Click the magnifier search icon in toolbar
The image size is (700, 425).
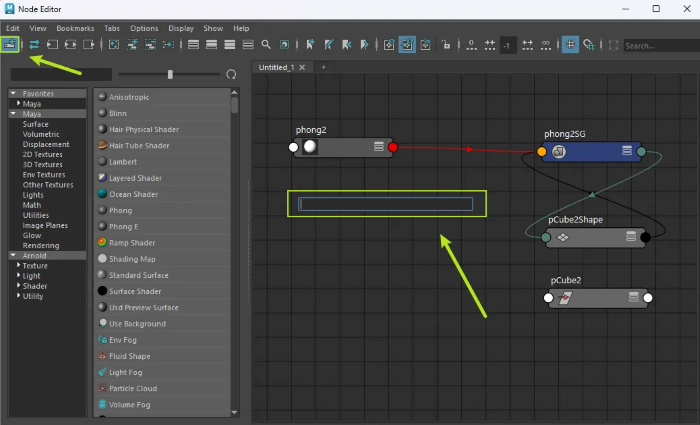click(x=266, y=45)
